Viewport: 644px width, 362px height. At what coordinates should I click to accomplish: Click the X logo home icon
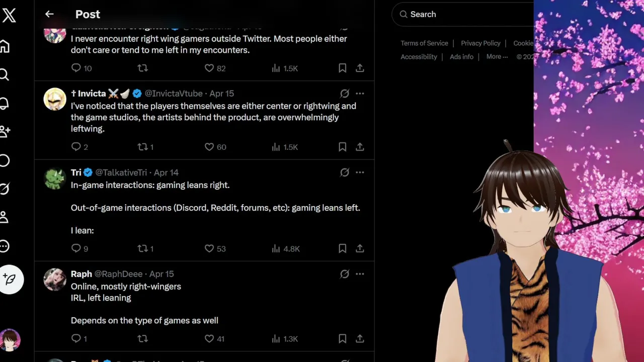click(9, 16)
